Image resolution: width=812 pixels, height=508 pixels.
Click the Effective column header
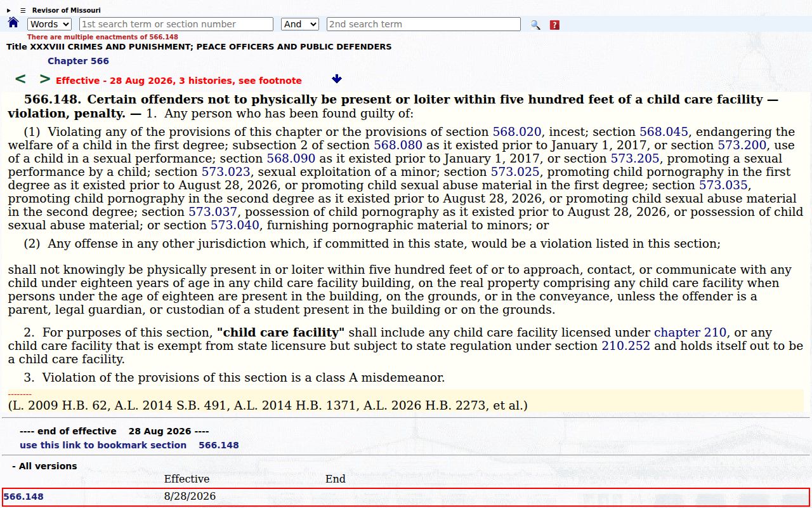[187, 479]
